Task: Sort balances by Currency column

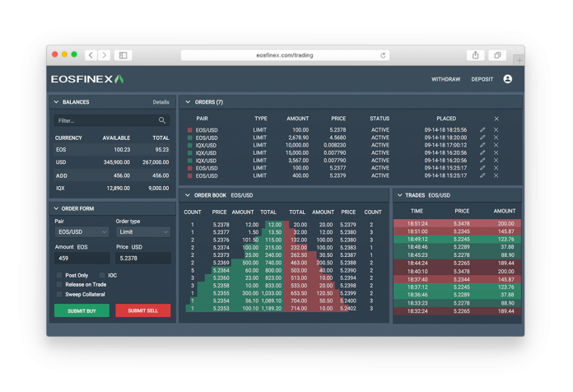Action: point(68,138)
